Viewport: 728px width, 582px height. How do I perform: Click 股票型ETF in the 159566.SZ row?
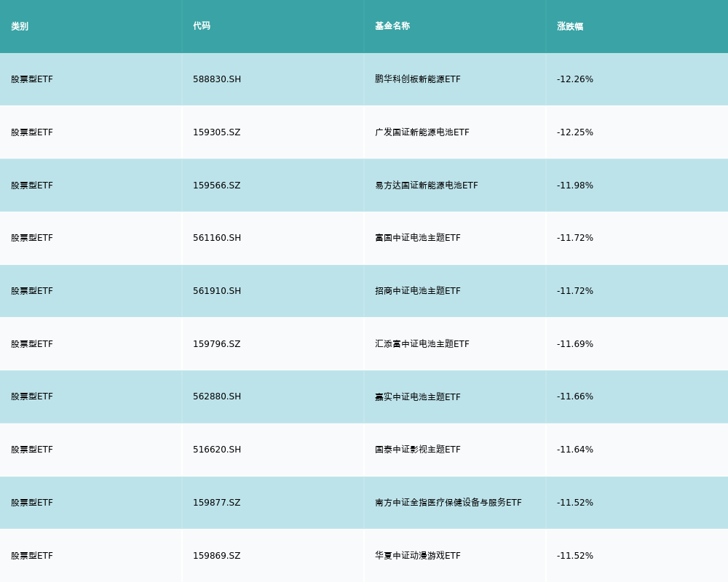click(x=32, y=186)
